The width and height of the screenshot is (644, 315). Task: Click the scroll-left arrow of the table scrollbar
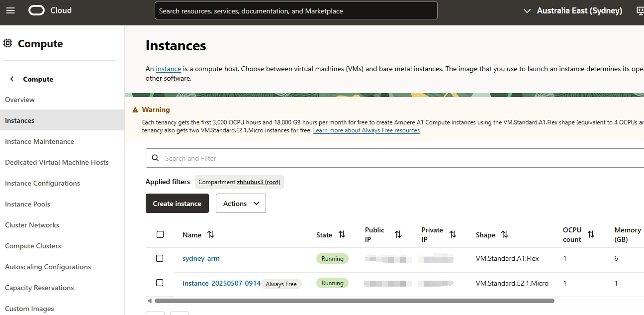150,301
